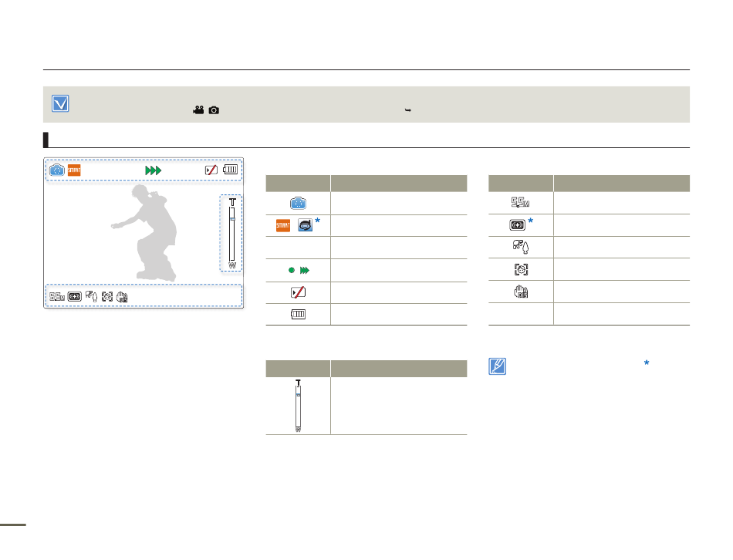Click the crossed-out memory card icon in LCD preview
Viewport: 733px width, 560px height.
(x=211, y=170)
